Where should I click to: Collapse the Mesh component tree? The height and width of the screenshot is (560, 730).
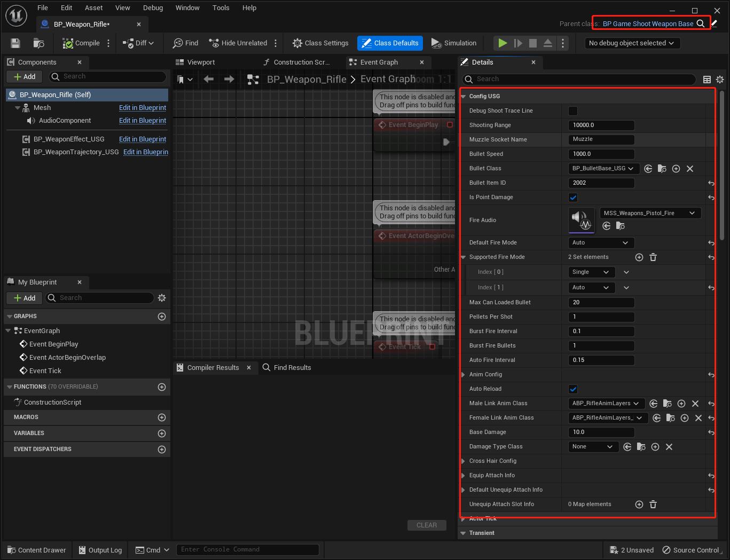click(x=18, y=108)
